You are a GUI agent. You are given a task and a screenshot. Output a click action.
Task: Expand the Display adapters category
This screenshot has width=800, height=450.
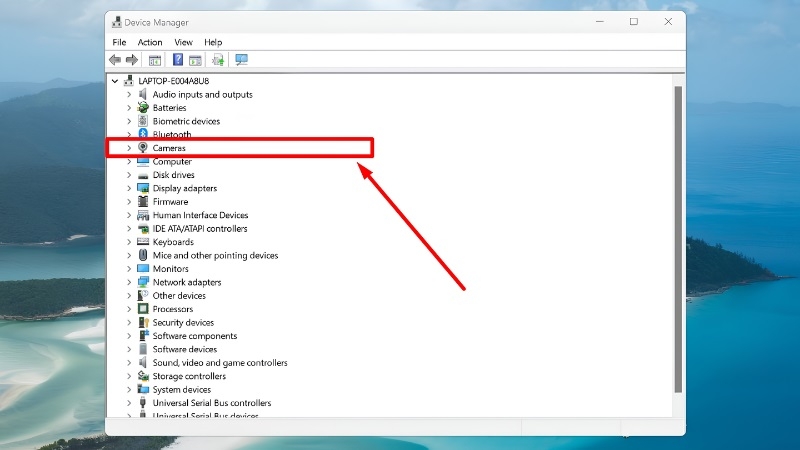(129, 188)
